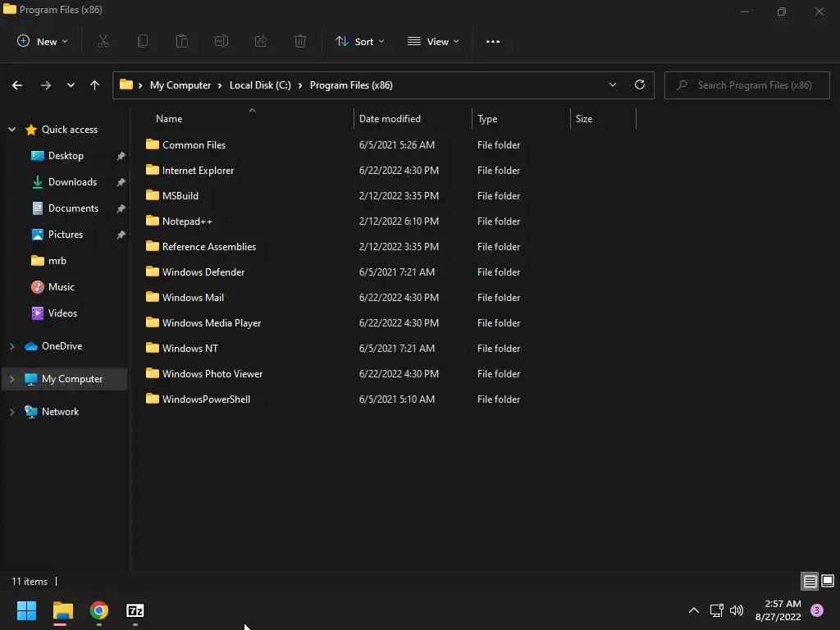The width and height of the screenshot is (840, 630).
Task: Select Videos in sidebar
Action: click(x=62, y=313)
